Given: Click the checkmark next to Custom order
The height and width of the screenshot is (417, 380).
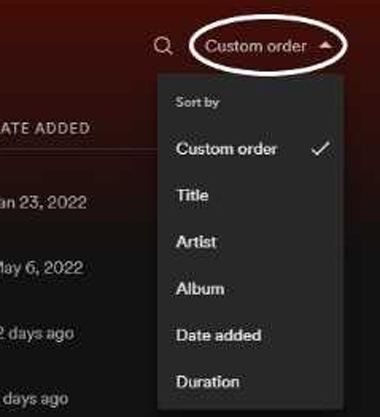Looking at the screenshot, I should point(321,149).
